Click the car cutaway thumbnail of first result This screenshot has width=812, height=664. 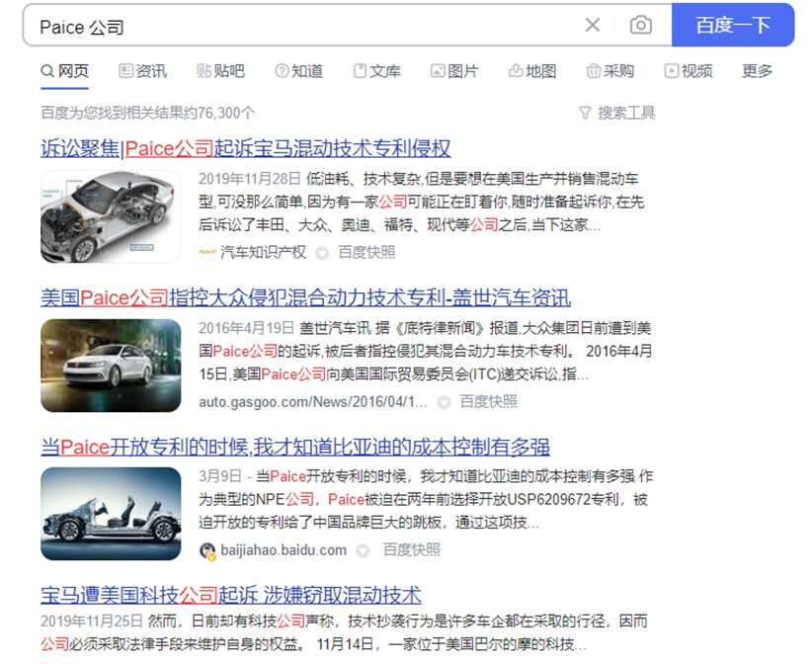pyautogui.click(x=111, y=216)
